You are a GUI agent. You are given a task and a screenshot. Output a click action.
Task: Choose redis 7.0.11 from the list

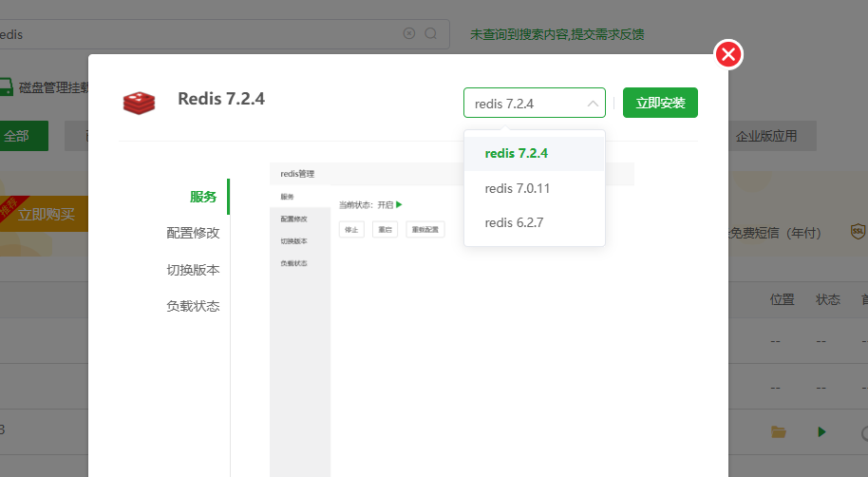[535, 188]
